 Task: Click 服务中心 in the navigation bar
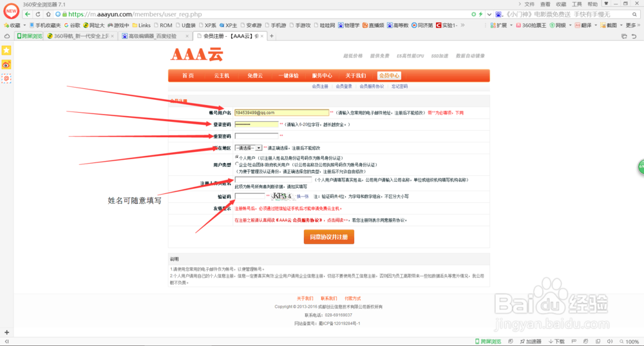point(322,75)
